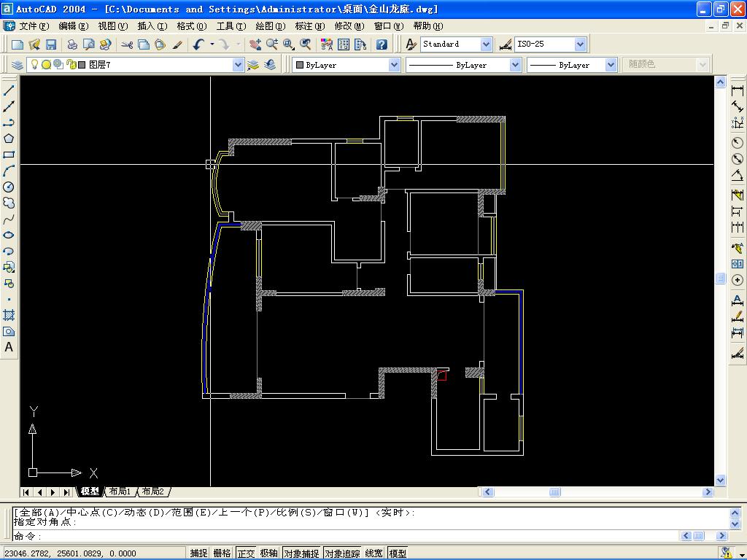
Task: Click the Open file icon
Action: point(34,44)
